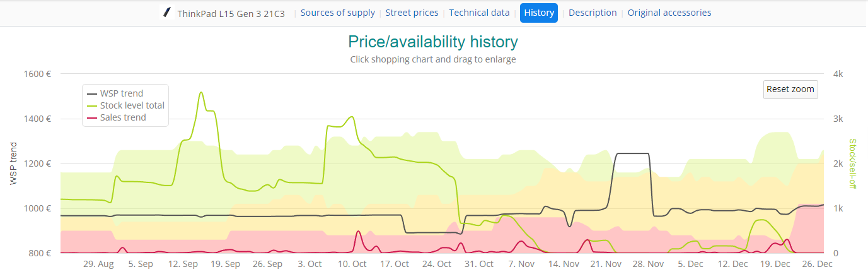Screen dimensions: 868x279
Task: Switch to the Street prices tab
Action: tap(412, 13)
